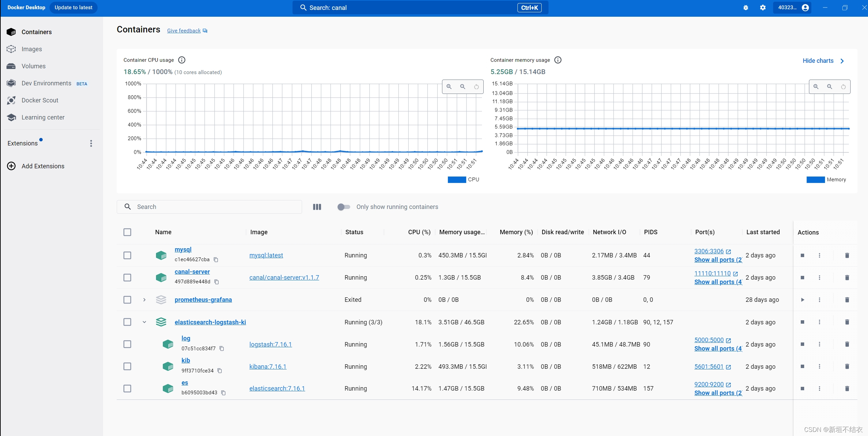Show all ports for es container
This screenshot has height=436, width=868.
pos(718,393)
